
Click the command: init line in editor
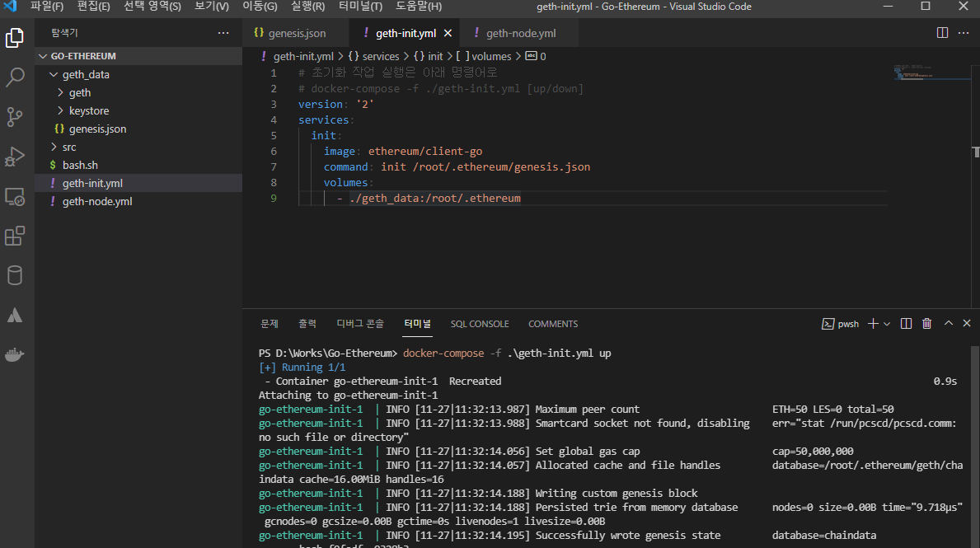coord(457,166)
